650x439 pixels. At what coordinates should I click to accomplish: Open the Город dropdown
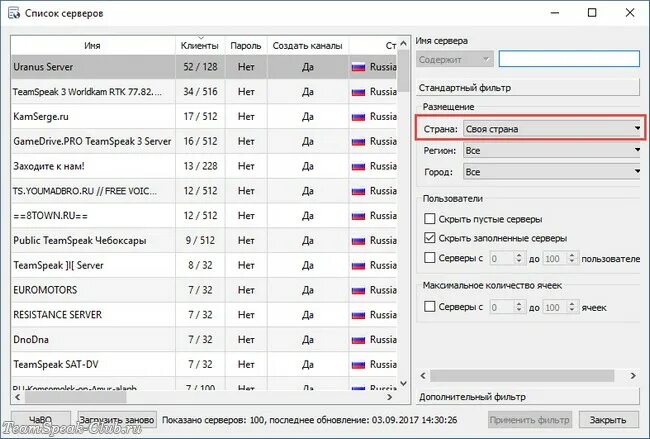tap(552, 172)
